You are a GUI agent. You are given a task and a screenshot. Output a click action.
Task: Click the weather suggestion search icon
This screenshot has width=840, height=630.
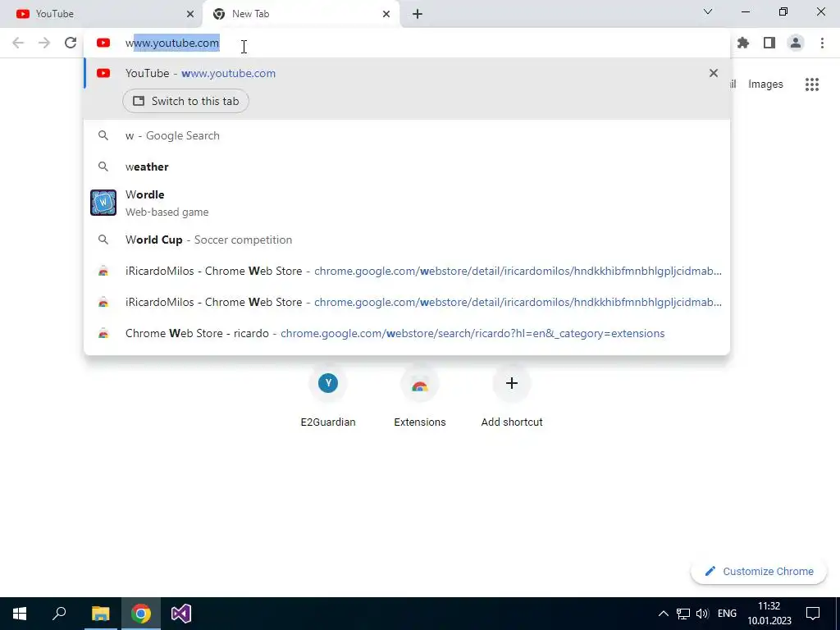pyautogui.click(x=103, y=167)
